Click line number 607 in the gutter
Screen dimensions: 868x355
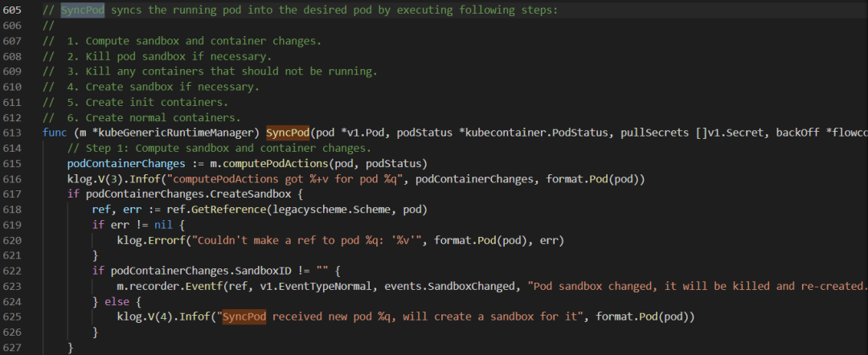(11, 42)
